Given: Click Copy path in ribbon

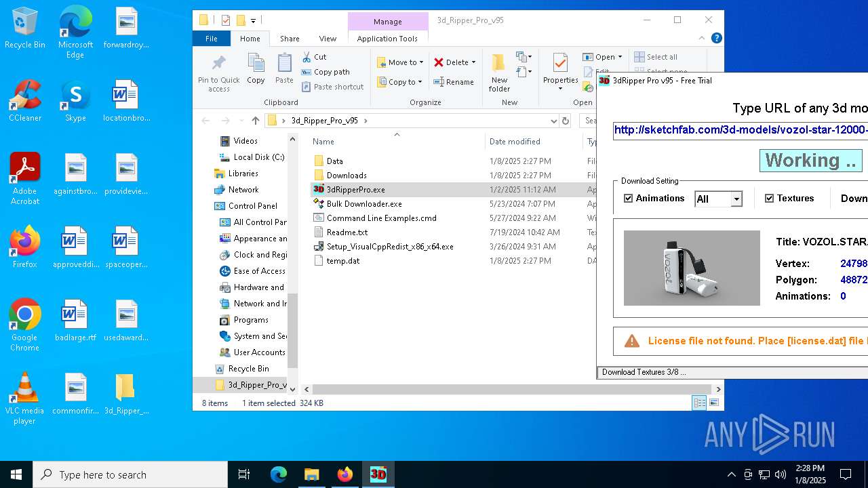Looking at the screenshot, I should 325,72.
